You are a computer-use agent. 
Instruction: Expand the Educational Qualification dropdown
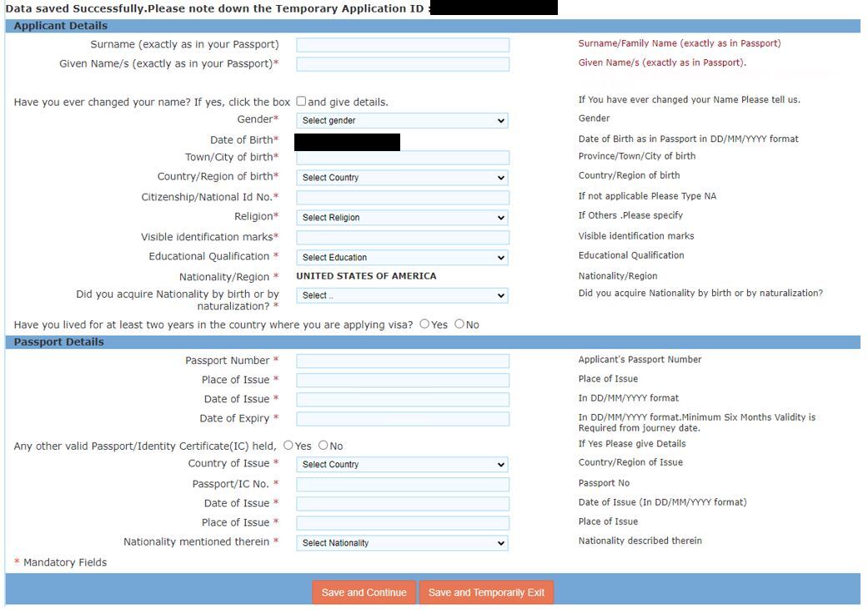click(x=402, y=258)
